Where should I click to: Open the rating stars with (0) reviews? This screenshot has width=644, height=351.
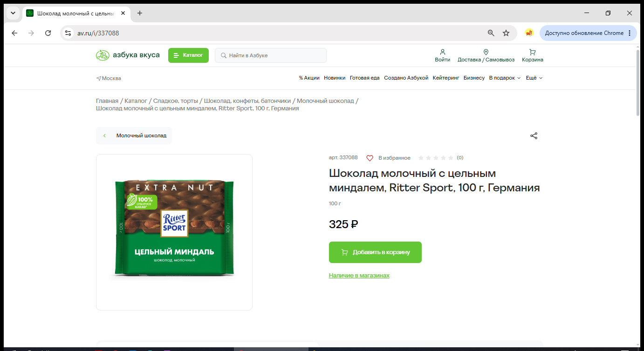pyautogui.click(x=441, y=158)
